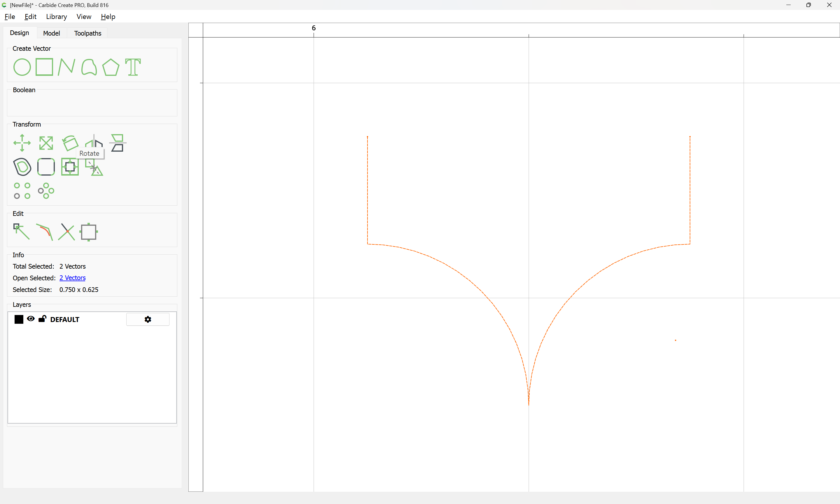Viewport: 840px width, 504px height.
Task: Select the Polyline vector tool
Action: (66, 67)
